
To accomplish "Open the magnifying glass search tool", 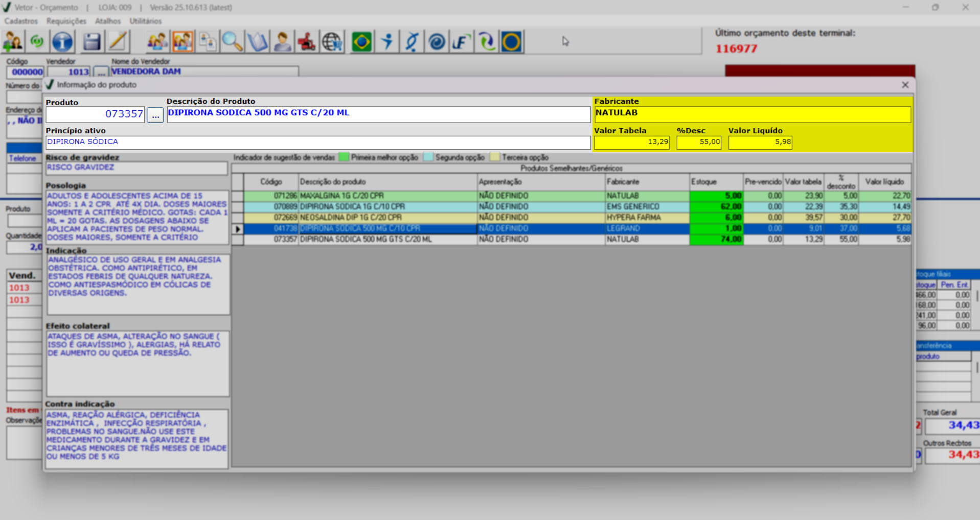I will pos(232,42).
